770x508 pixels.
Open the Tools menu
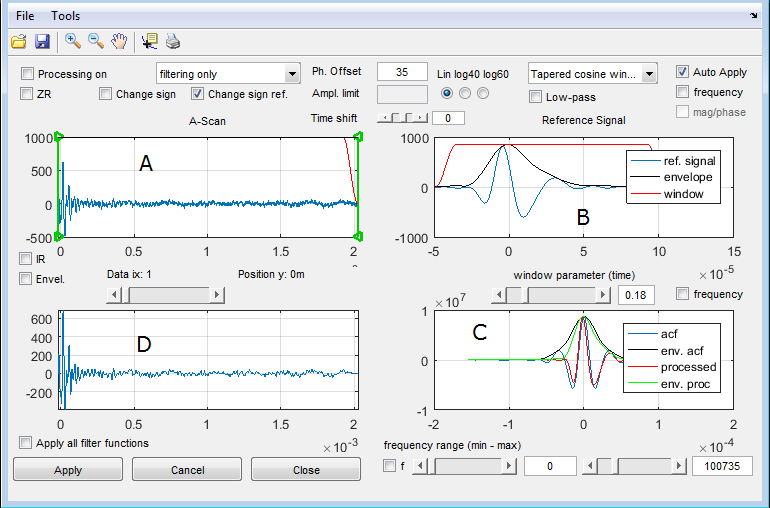pyautogui.click(x=65, y=16)
